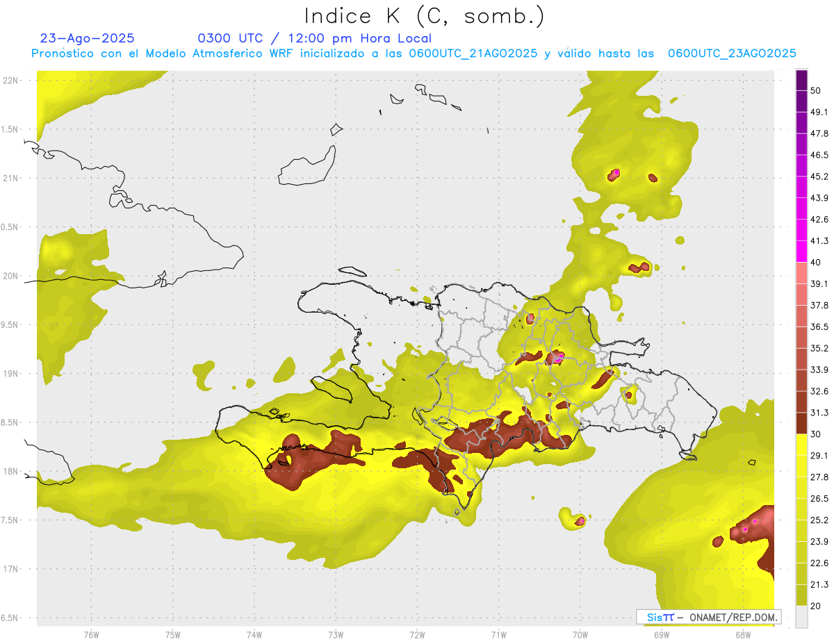Click the latitude label '20N'
This screenshot has width=834, height=644.
click(10, 276)
